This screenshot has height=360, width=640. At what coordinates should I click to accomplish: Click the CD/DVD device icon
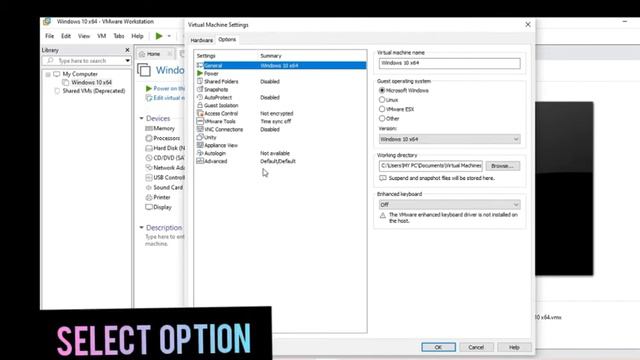point(149,158)
